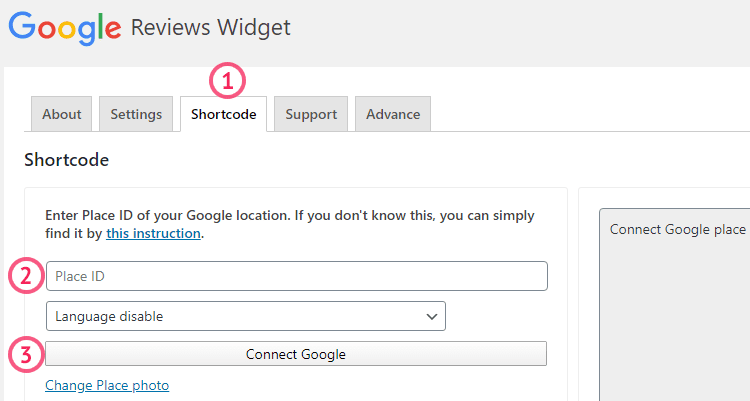Click the 'Shortcode' section heading
The image size is (750, 401).
tap(66, 160)
